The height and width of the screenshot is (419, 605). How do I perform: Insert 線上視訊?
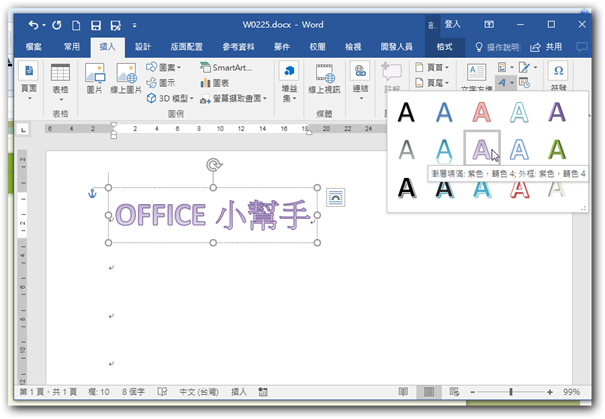pyautogui.click(x=324, y=79)
